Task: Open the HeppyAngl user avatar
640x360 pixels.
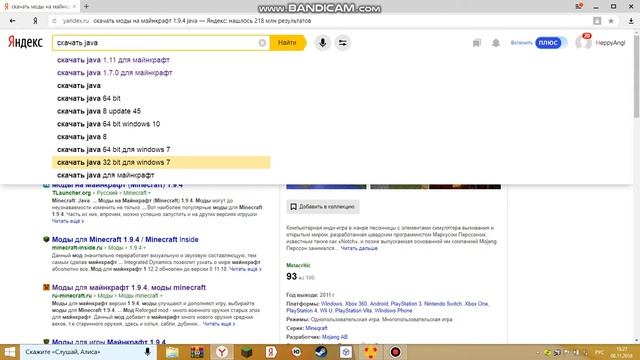Action: pyautogui.click(x=583, y=42)
